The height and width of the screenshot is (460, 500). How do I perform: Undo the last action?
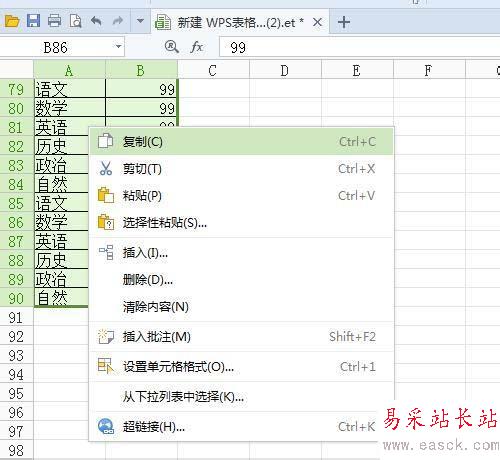click(x=96, y=21)
